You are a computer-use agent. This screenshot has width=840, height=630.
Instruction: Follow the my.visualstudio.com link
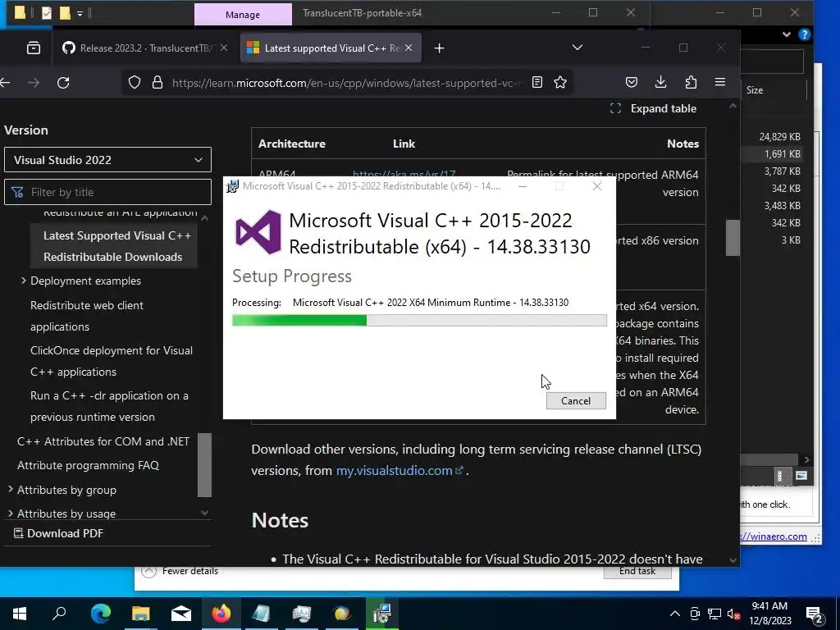tap(399, 471)
